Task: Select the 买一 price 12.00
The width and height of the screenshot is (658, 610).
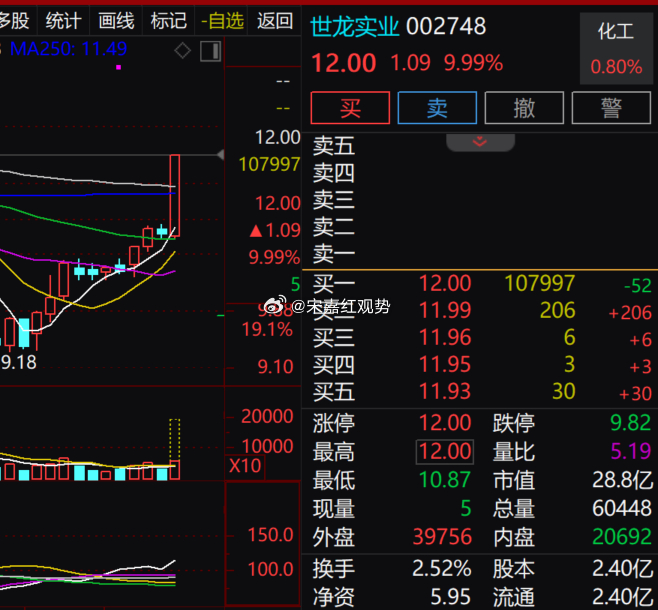Action: (445, 284)
